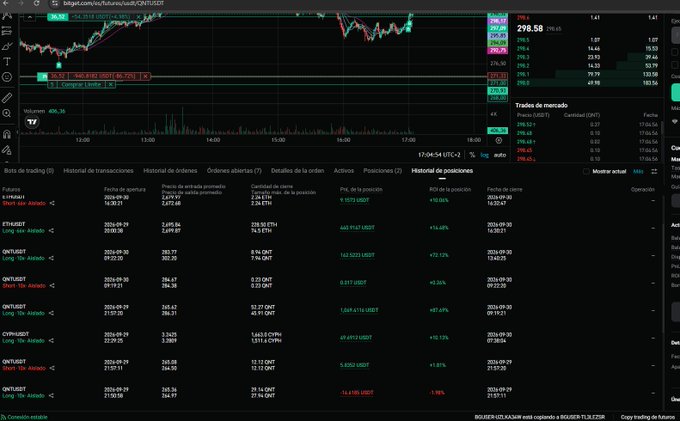Click the 292.75 magenta price label

[497, 50]
